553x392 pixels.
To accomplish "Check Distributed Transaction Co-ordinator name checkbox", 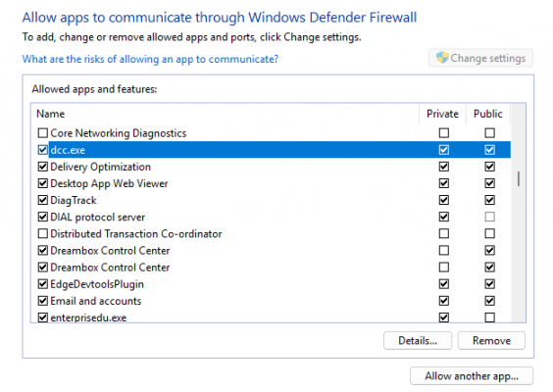I will point(43,233).
